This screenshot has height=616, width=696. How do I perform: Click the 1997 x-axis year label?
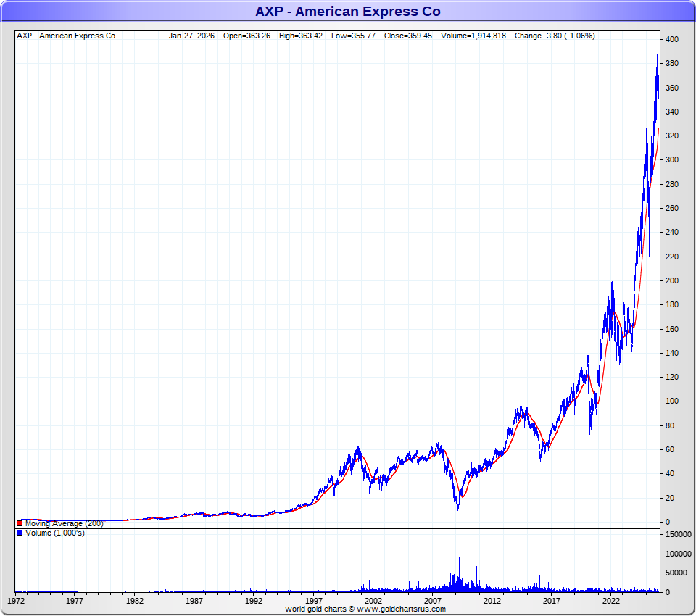[314, 601]
